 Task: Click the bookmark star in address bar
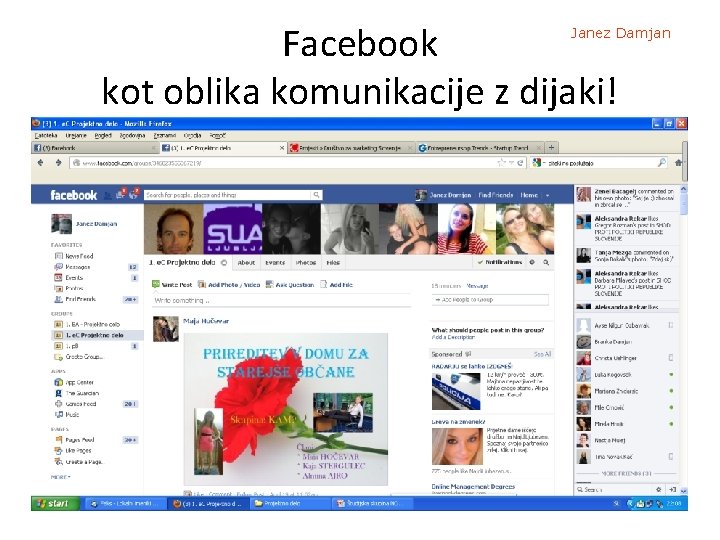[501, 163]
